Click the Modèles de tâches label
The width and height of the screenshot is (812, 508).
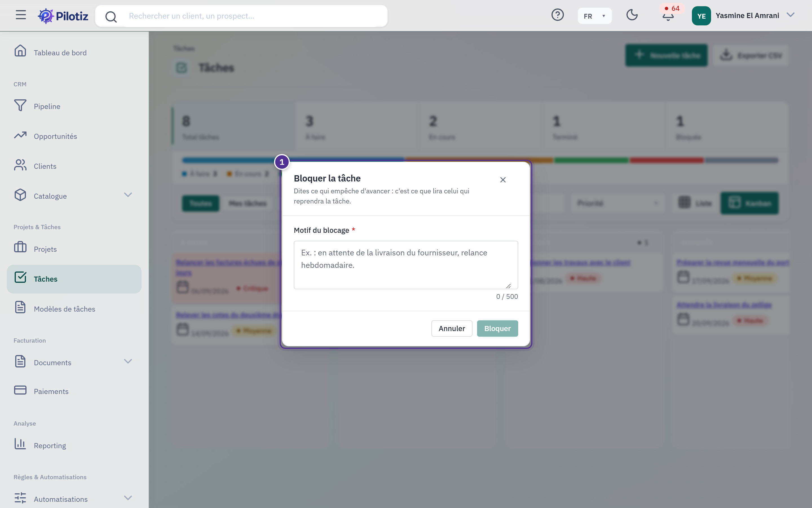(x=64, y=309)
